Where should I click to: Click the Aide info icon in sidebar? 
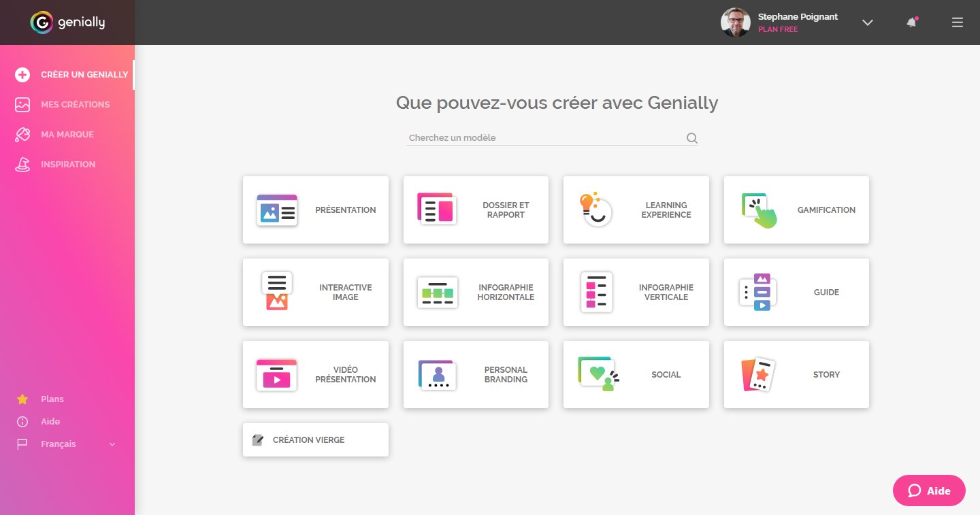click(22, 422)
